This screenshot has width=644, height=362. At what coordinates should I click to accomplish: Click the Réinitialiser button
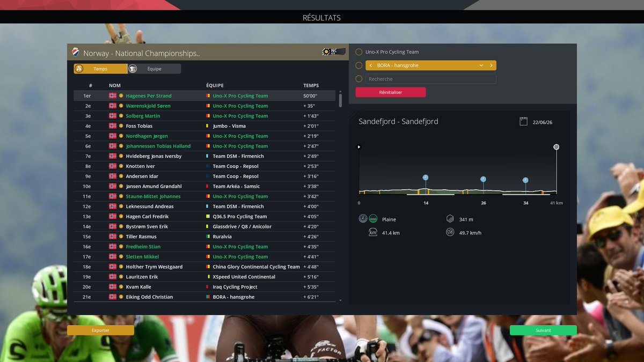pyautogui.click(x=391, y=92)
